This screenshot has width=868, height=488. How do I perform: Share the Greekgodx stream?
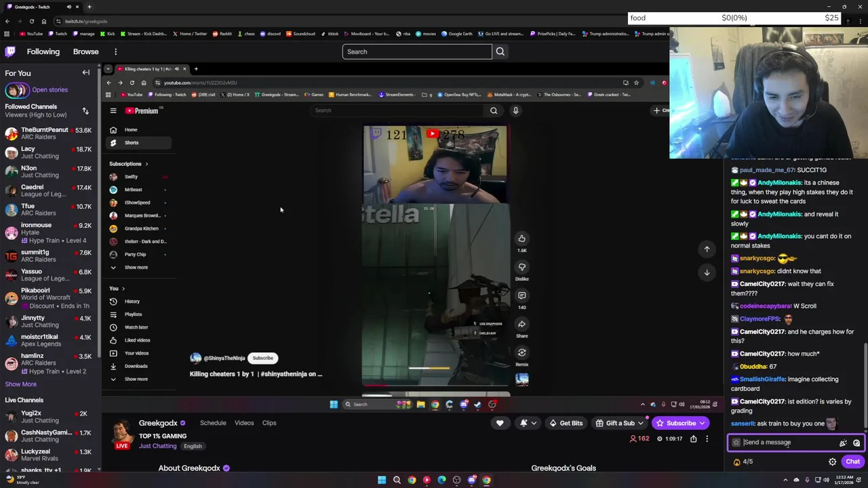click(693, 439)
